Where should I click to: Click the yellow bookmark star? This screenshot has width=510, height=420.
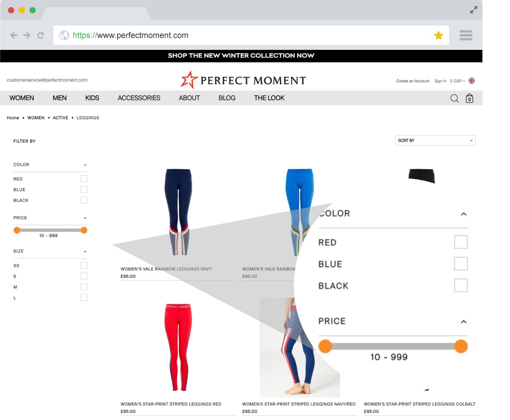pos(438,35)
